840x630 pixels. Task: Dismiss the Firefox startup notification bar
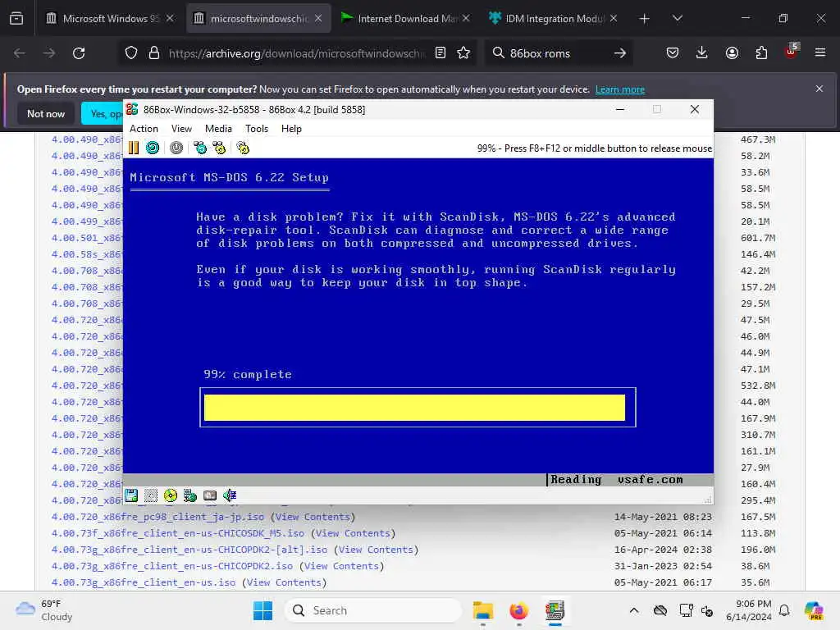point(819,89)
